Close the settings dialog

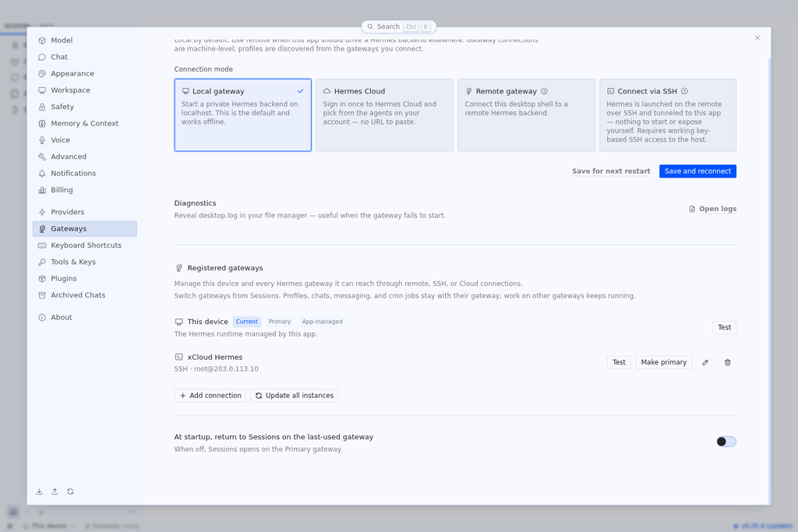pos(757,38)
